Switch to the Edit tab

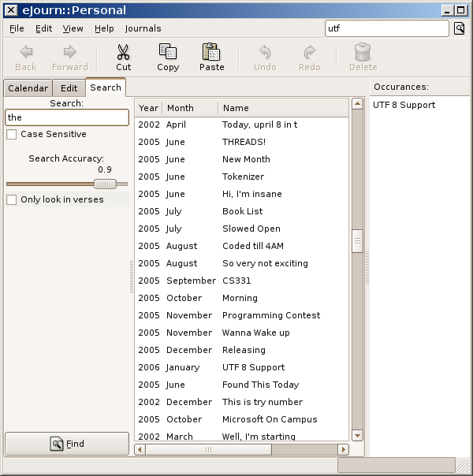point(69,88)
